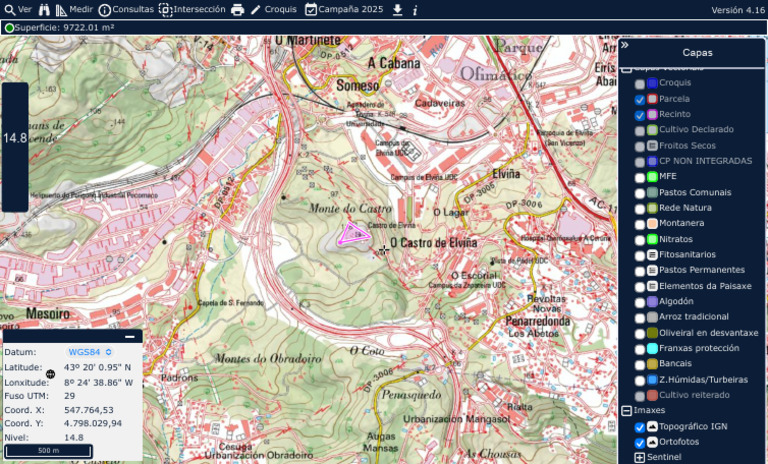This screenshot has width=768, height=464.
Task: Minimize the coordinates panel
Action: pyautogui.click(x=130, y=337)
